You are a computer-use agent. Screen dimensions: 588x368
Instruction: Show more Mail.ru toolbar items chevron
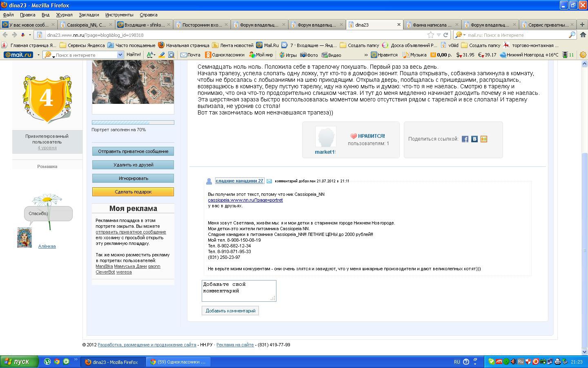click(x=366, y=55)
